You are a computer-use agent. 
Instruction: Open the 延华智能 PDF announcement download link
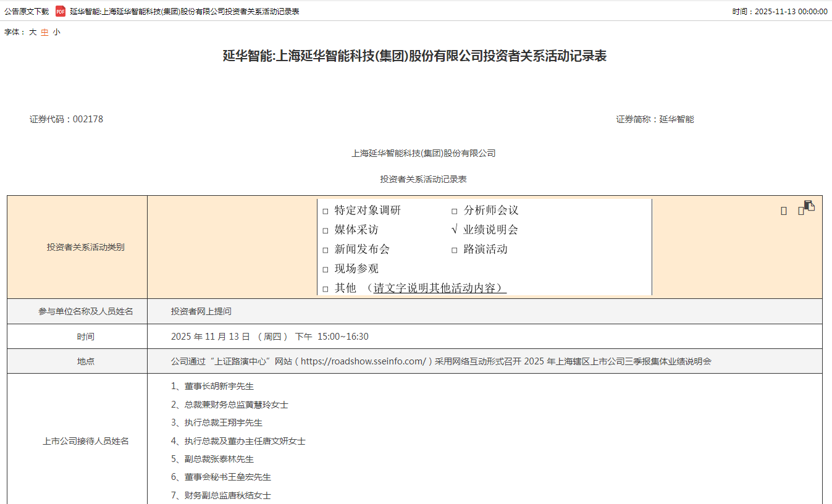[x=184, y=11]
